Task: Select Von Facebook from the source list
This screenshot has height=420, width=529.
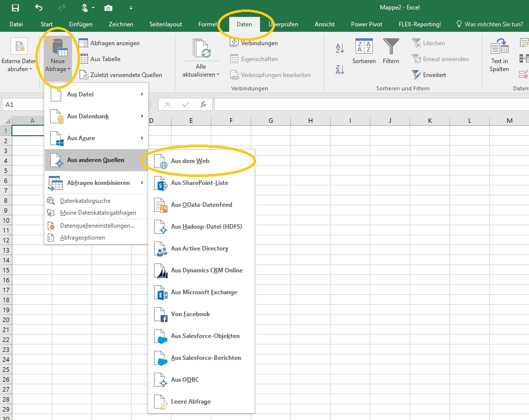Action: pyautogui.click(x=190, y=314)
